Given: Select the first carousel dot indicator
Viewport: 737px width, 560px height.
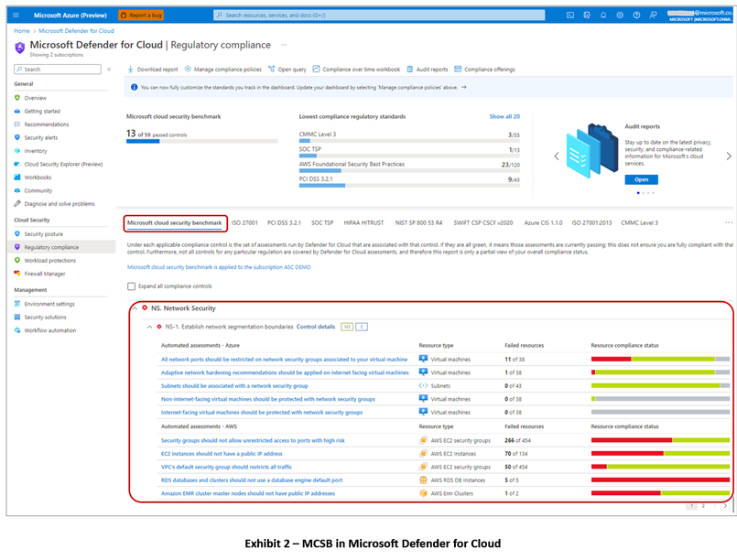Looking at the screenshot, I should (x=638, y=193).
